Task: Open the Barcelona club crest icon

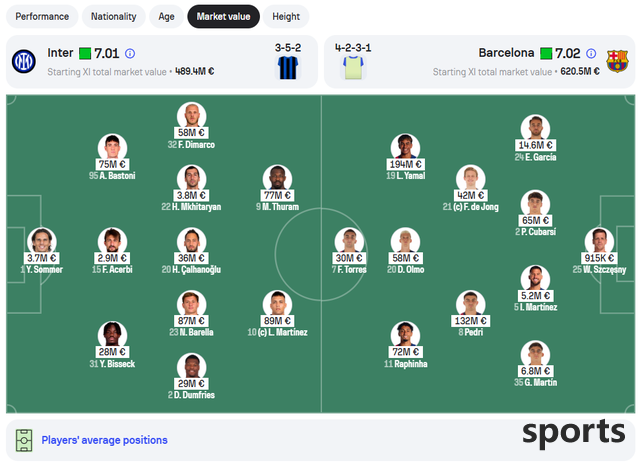Action: [x=617, y=62]
